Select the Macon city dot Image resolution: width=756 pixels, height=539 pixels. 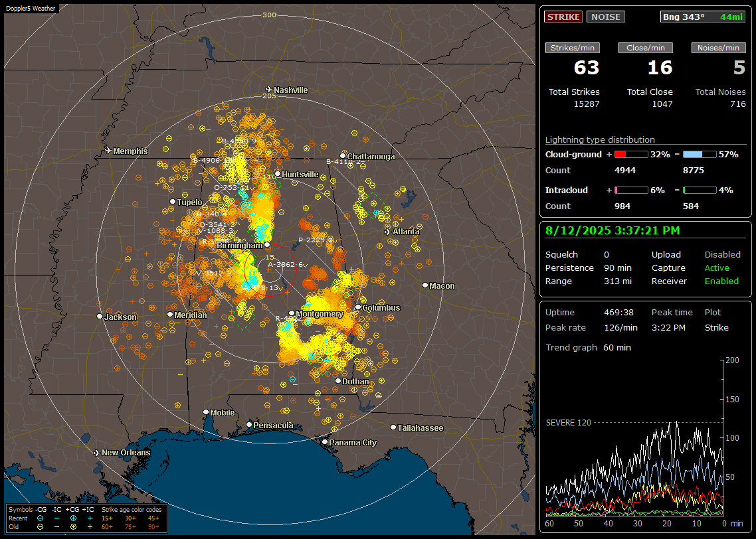coord(425,285)
